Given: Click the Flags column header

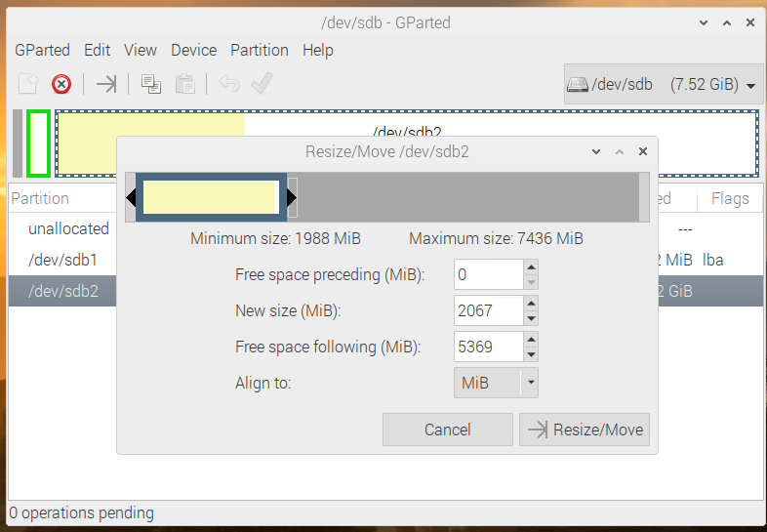Looking at the screenshot, I should (730, 198).
